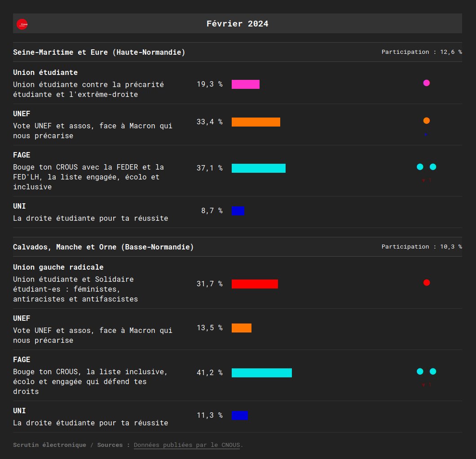
Task: Click Basse-Normandie slogan 'La droite étudiante pour ta réussite'
Action: click(90, 423)
